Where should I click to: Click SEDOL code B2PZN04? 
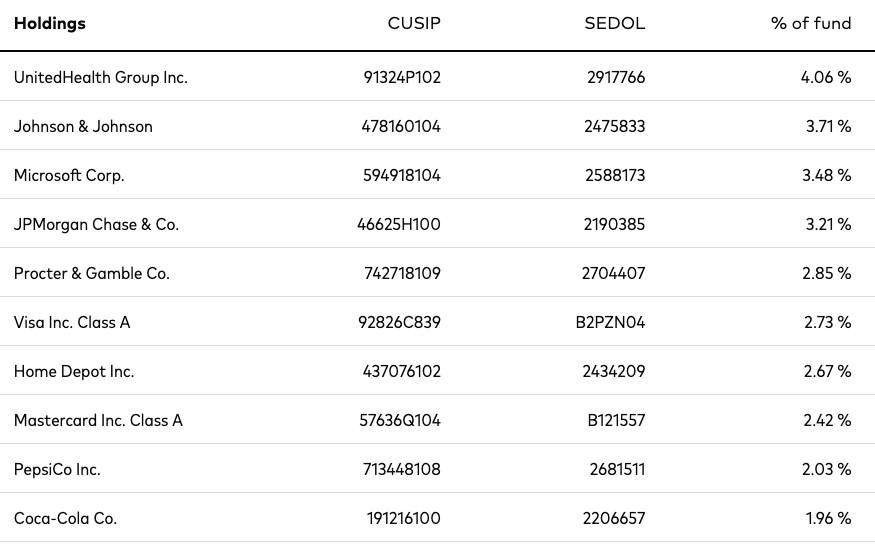[x=614, y=322]
